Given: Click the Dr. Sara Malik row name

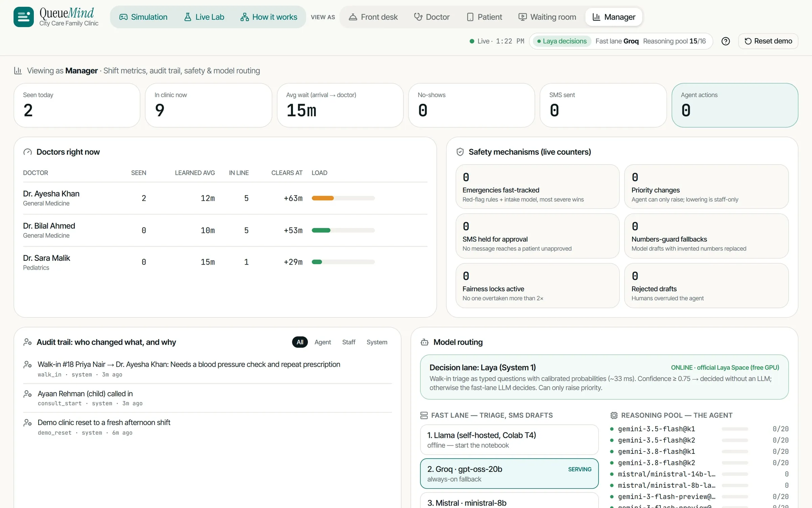Looking at the screenshot, I should 46,258.
